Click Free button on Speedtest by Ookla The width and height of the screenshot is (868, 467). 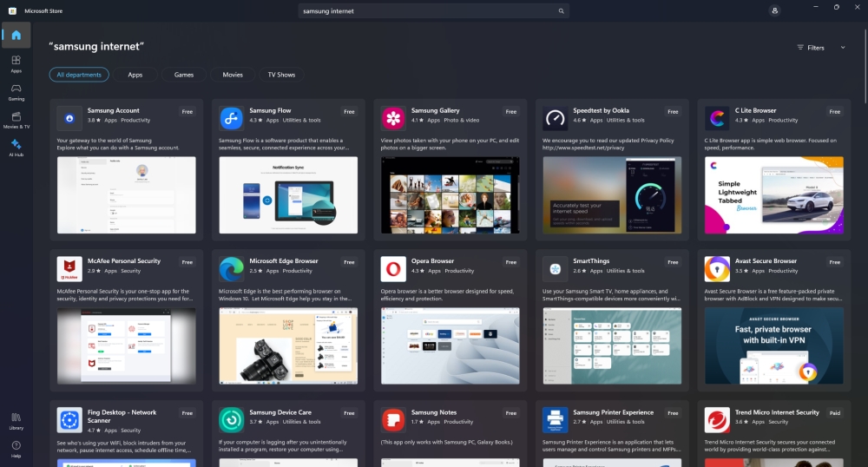pos(673,112)
